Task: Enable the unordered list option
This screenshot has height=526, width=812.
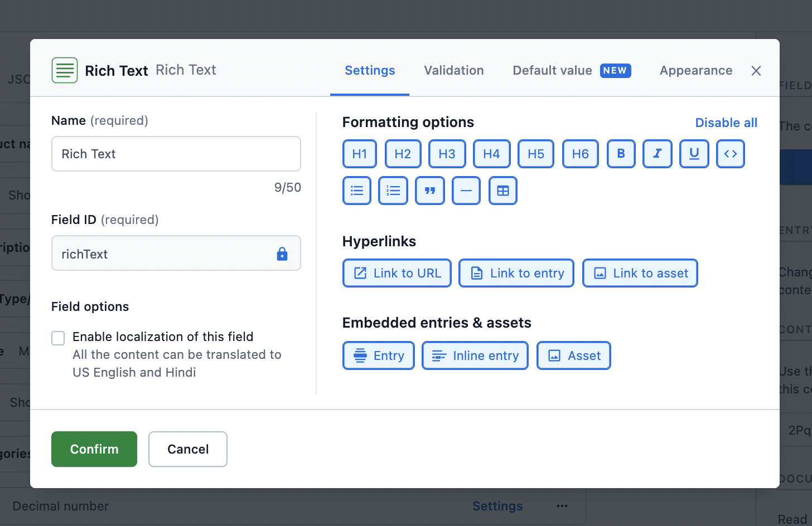Action: [356, 191]
